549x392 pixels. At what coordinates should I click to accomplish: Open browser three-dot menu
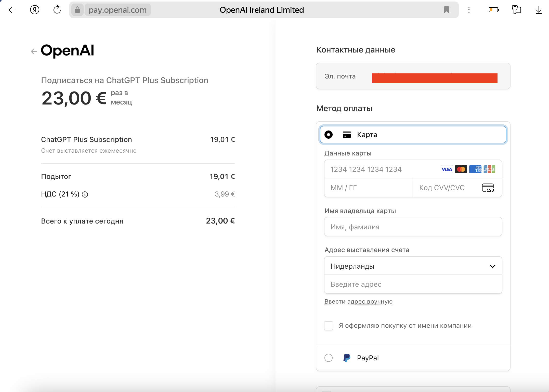click(x=469, y=10)
